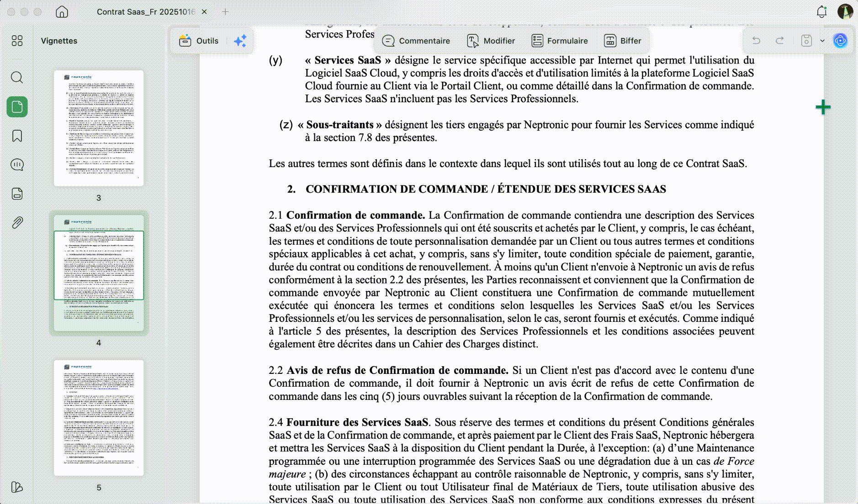This screenshot has width=858, height=504.
Task: Click "2.1 Confirmation de commande." heading
Action: click(347, 215)
